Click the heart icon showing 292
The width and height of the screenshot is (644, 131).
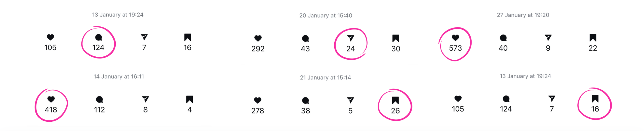coord(258,38)
